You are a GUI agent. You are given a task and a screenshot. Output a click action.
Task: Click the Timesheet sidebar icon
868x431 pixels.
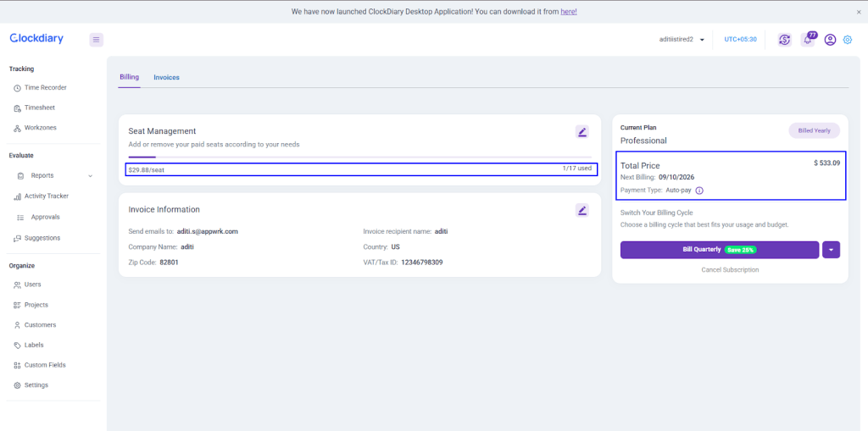coord(17,108)
